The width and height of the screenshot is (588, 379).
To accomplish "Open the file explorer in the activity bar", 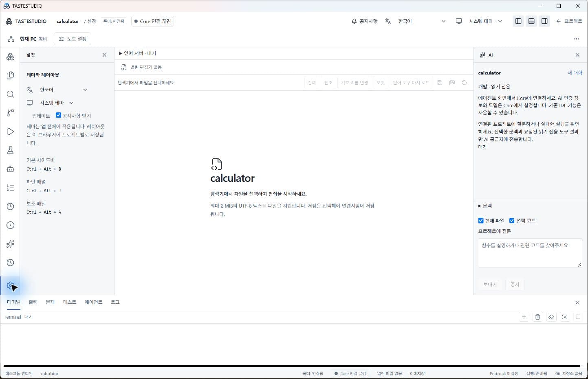I will 11,75.
